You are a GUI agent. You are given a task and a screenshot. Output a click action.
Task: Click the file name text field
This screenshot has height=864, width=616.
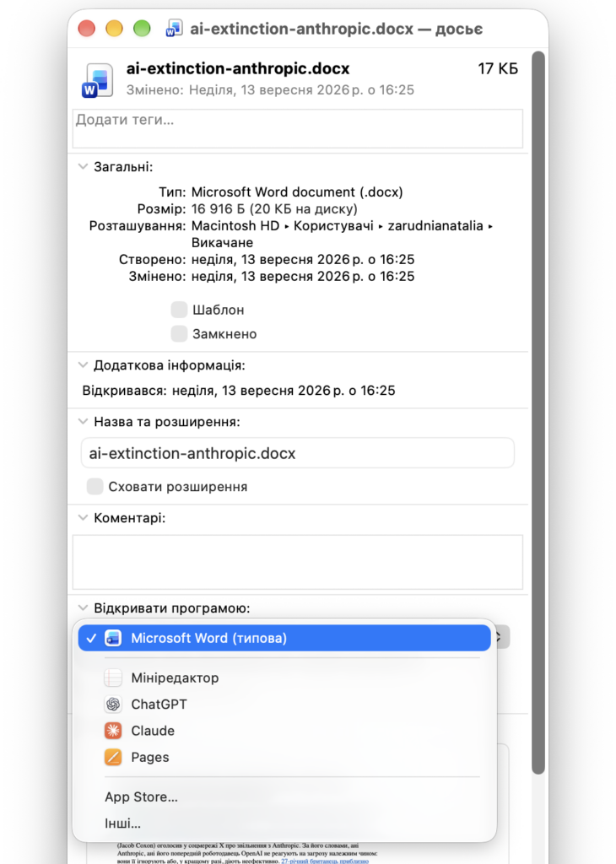point(298,453)
